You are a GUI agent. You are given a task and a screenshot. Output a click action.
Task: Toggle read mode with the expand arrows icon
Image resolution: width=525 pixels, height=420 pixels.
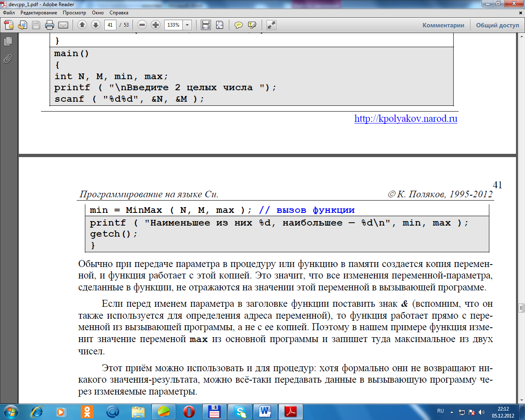point(272,25)
